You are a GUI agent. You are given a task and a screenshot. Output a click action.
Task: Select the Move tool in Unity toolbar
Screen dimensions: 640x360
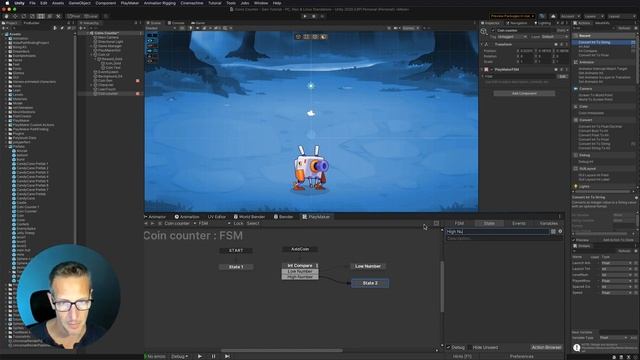15,16
